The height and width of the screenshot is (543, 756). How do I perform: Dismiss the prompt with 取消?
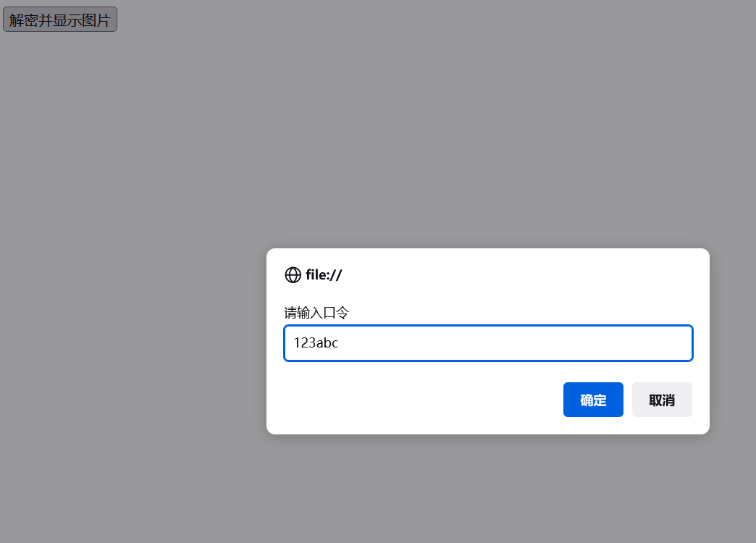click(x=662, y=400)
